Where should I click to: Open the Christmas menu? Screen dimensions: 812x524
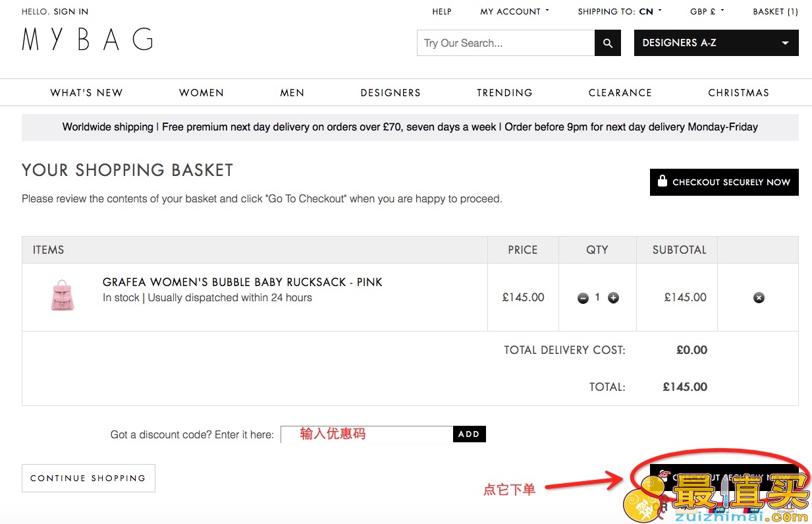[739, 93]
